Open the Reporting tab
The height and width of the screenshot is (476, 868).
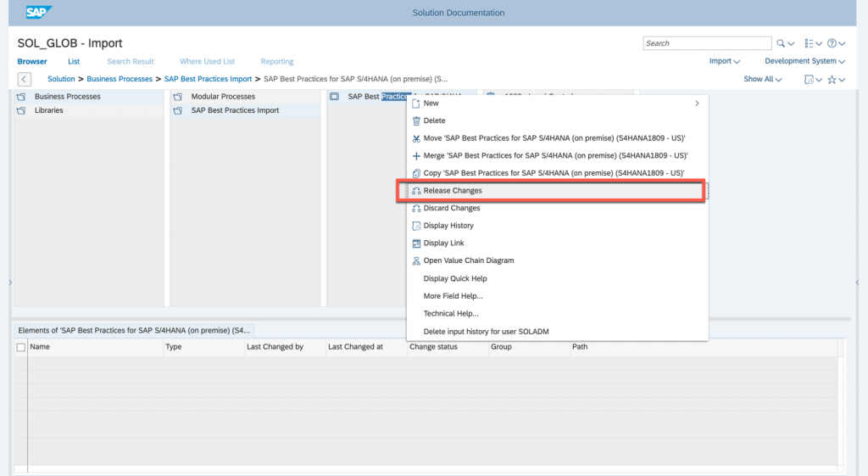pyautogui.click(x=277, y=61)
